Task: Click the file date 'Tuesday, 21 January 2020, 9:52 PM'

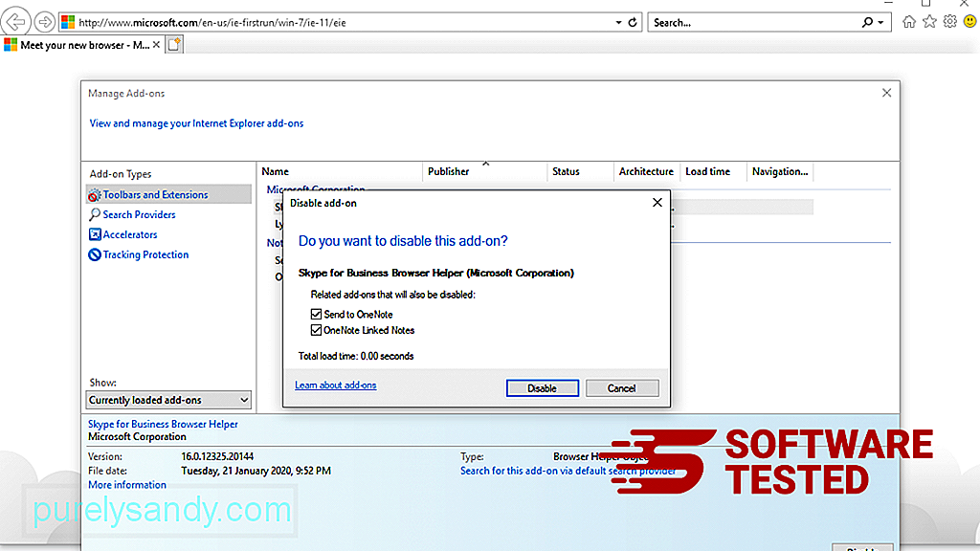Action: pos(256,471)
